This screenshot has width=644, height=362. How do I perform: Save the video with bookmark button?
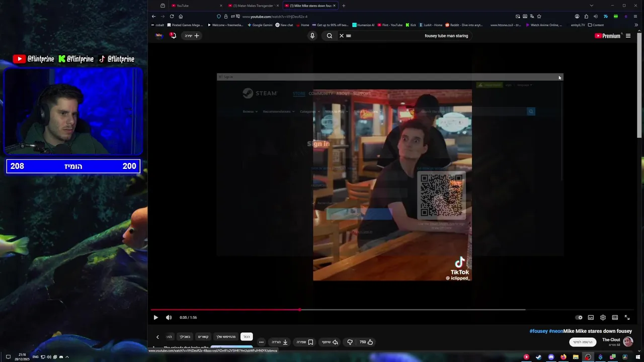pos(305,342)
